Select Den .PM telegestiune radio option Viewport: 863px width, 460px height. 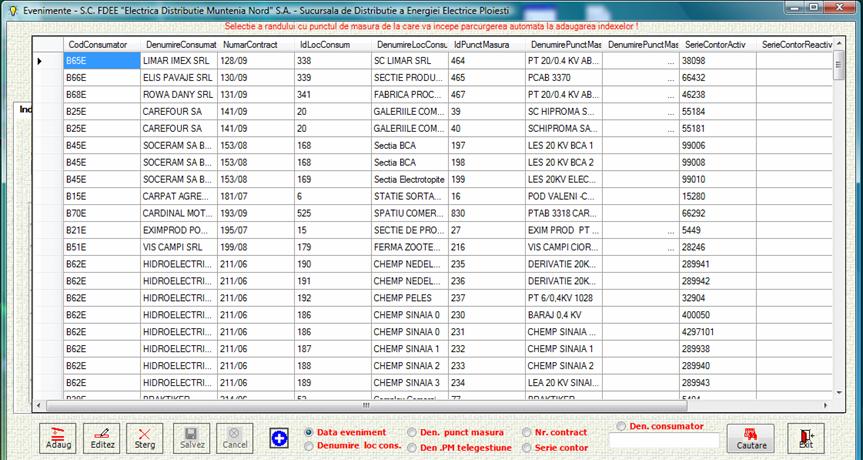(x=412, y=448)
